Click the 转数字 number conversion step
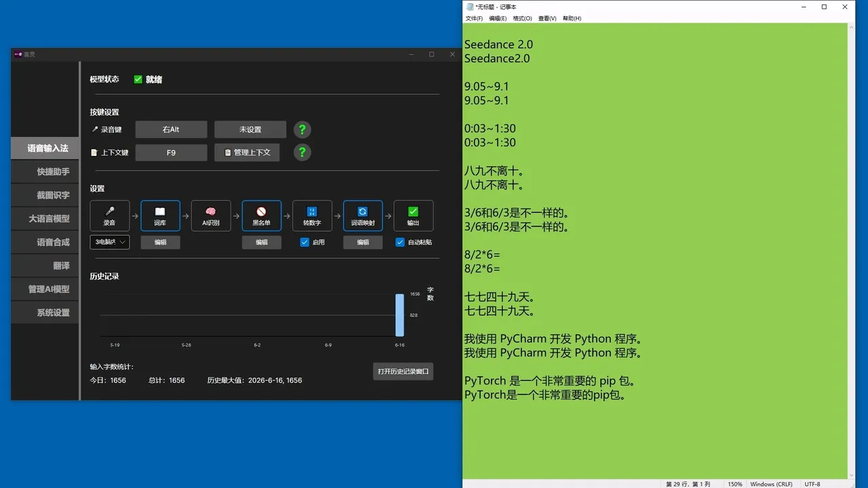 pos(312,216)
